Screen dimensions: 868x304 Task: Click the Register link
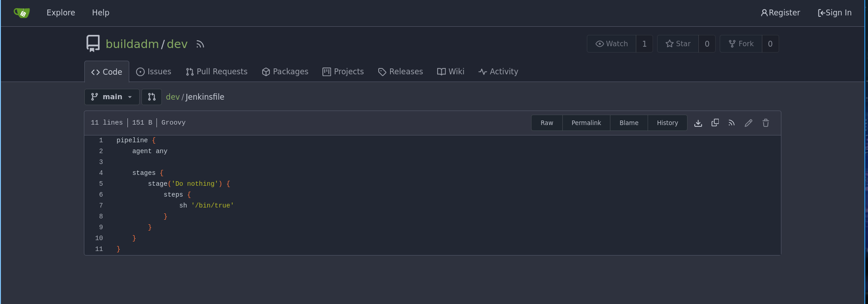780,13
